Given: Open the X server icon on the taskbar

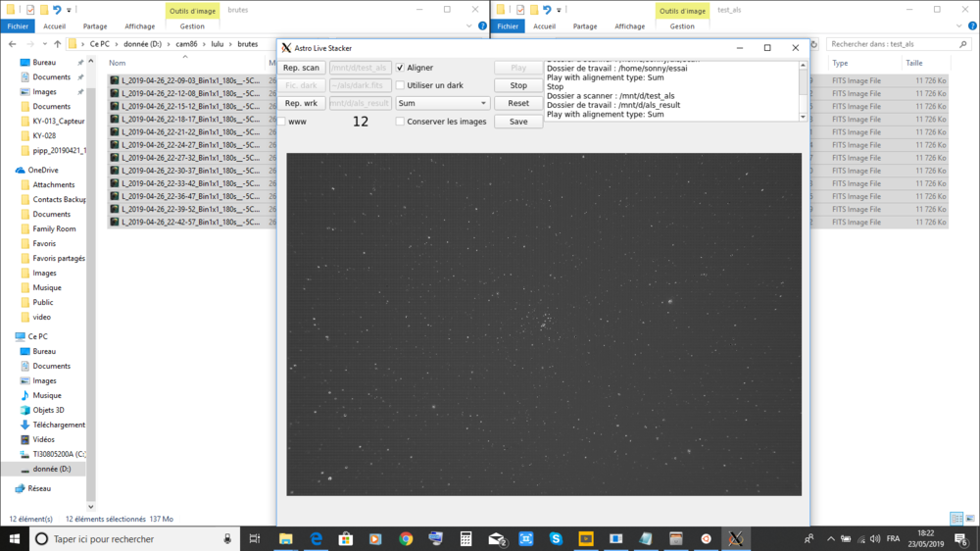Looking at the screenshot, I should coord(736,538).
